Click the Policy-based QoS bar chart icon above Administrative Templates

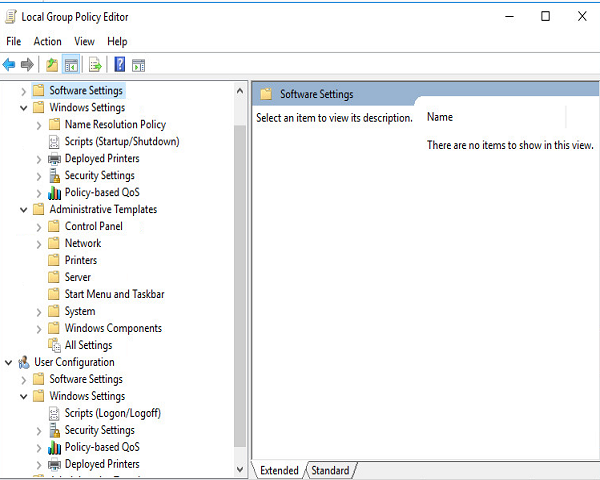[x=54, y=193]
